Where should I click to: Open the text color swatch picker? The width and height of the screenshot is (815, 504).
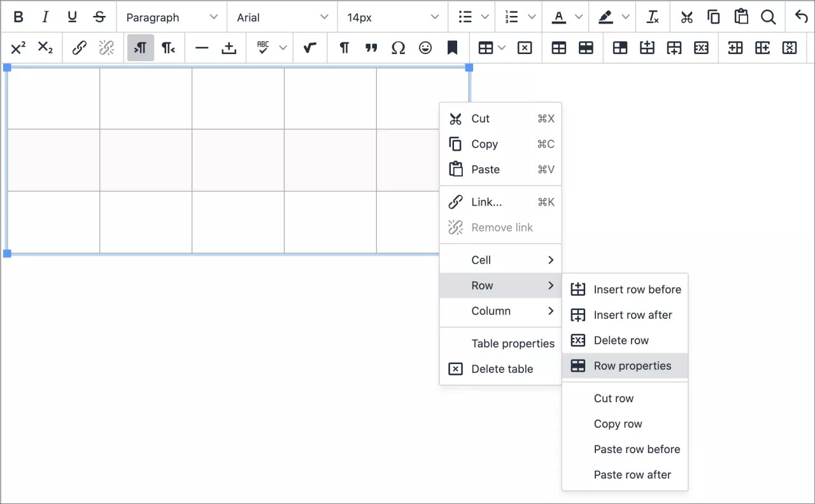click(x=578, y=17)
